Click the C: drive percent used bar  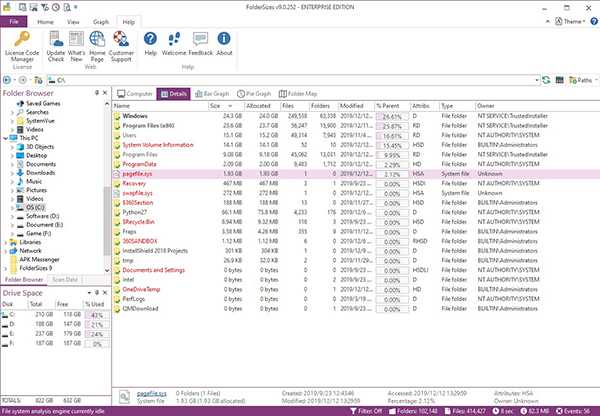pos(96,315)
